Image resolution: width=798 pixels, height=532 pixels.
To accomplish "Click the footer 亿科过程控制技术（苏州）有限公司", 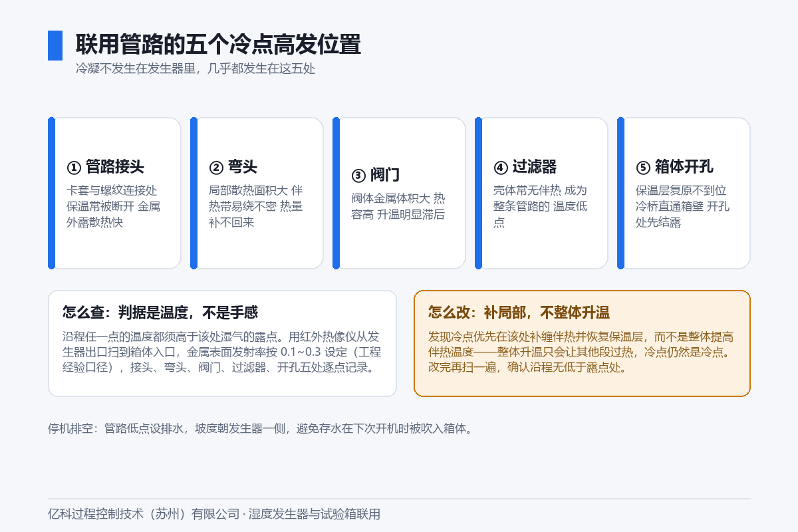I will pyautogui.click(x=143, y=514).
